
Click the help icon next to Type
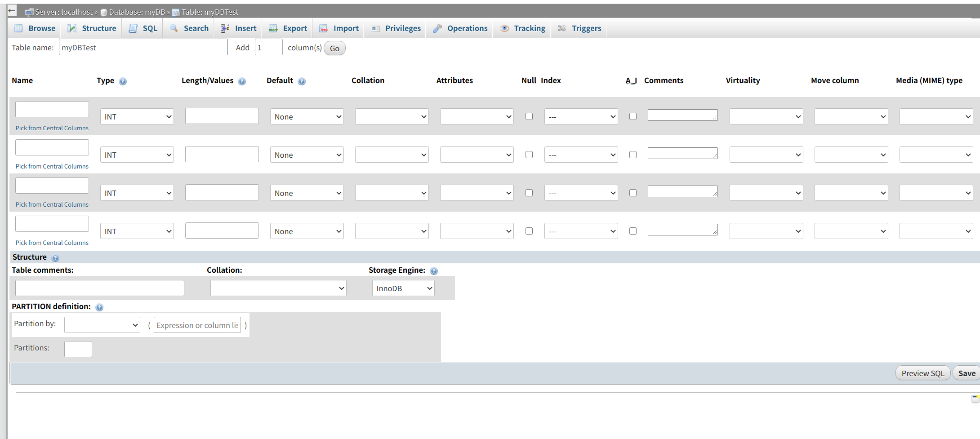(x=123, y=81)
